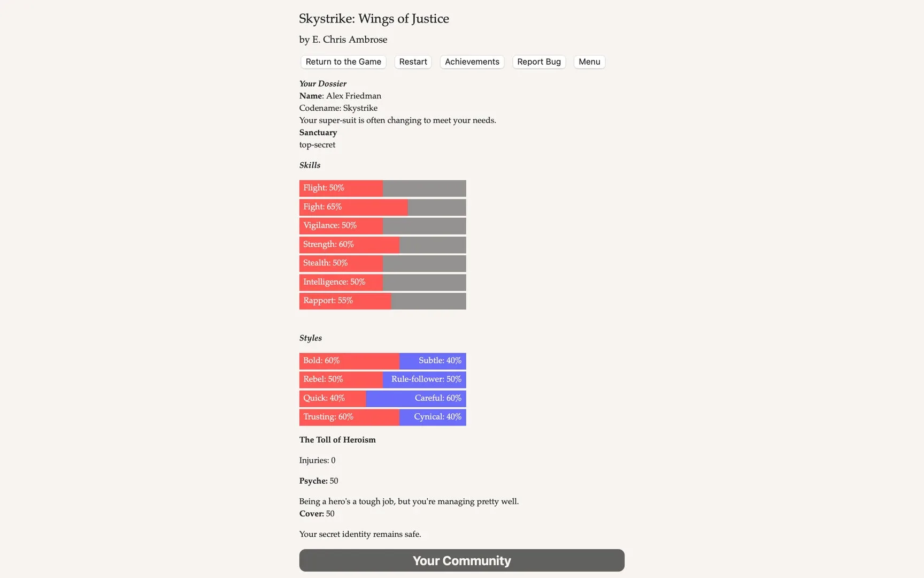
Task: Open the Menu button
Action: coord(589,62)
